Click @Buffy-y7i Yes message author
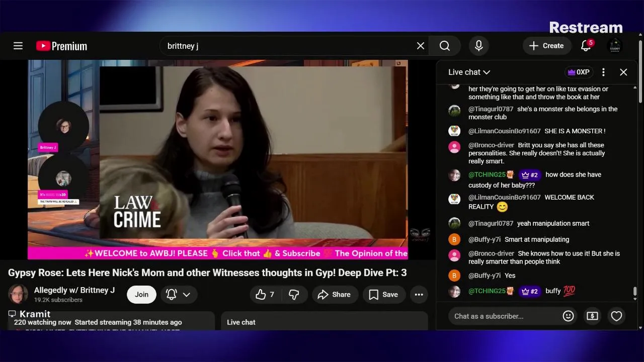The height and width of the screenshot is (362, 644). (x=485, y=276)
